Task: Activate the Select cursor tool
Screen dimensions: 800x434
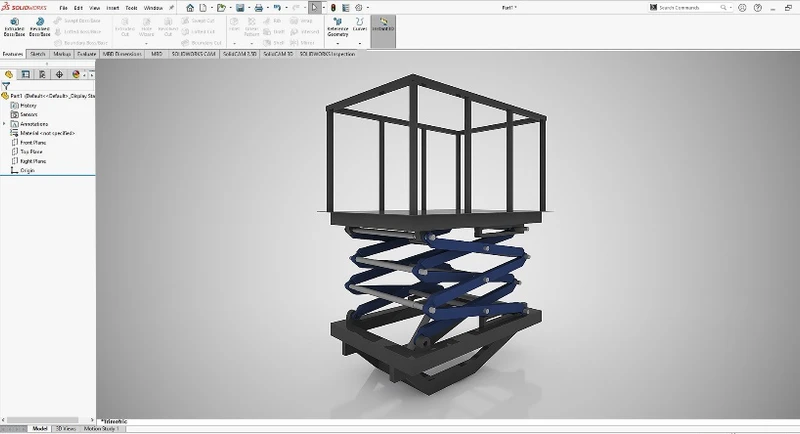Action: click(314, 8)
